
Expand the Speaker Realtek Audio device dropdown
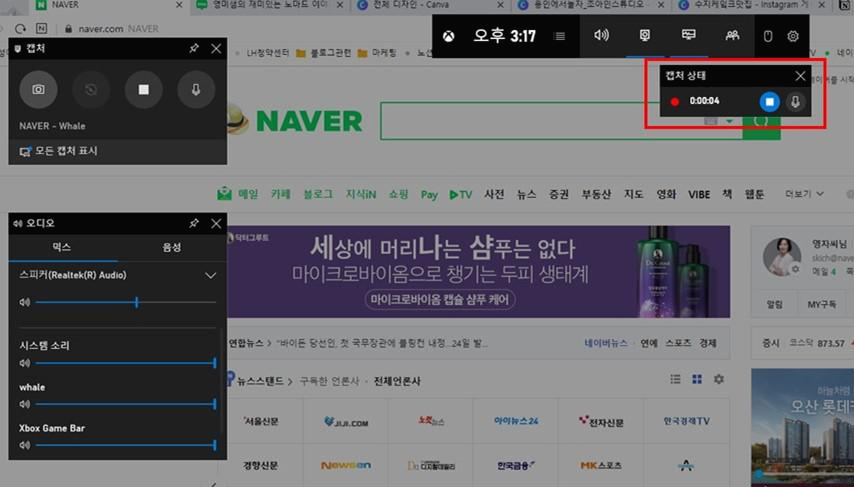tap(210, 276)
